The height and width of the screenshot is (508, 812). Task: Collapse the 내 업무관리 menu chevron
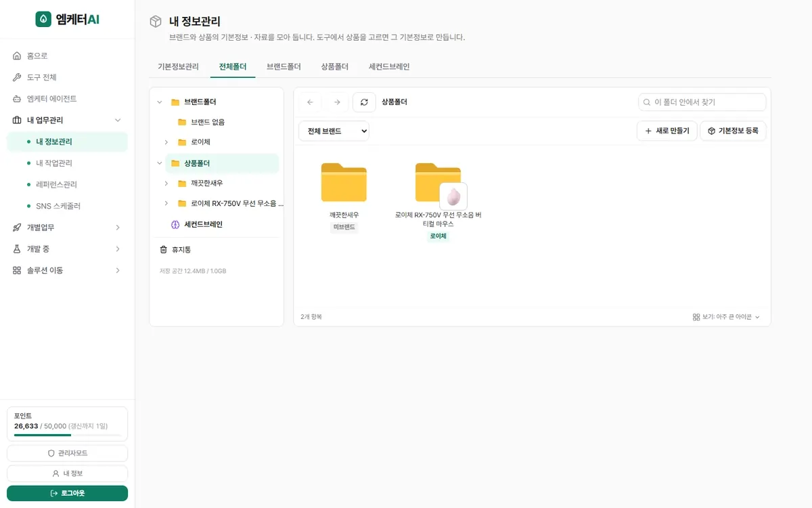(x=118, y=120)
